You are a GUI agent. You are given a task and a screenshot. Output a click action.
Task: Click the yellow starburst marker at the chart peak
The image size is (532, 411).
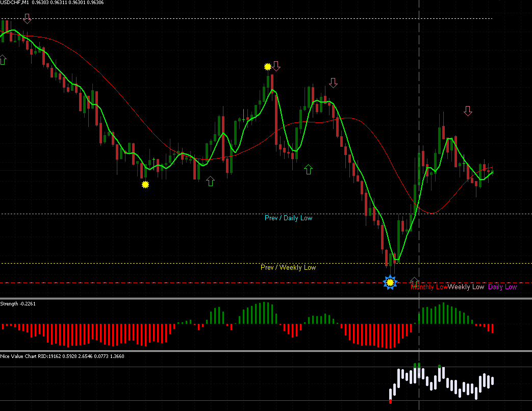tap(268, 66)
